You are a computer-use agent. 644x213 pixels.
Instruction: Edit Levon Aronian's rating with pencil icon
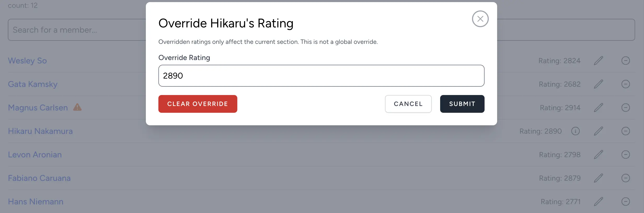pyautogui.click(x=599, y=155)
